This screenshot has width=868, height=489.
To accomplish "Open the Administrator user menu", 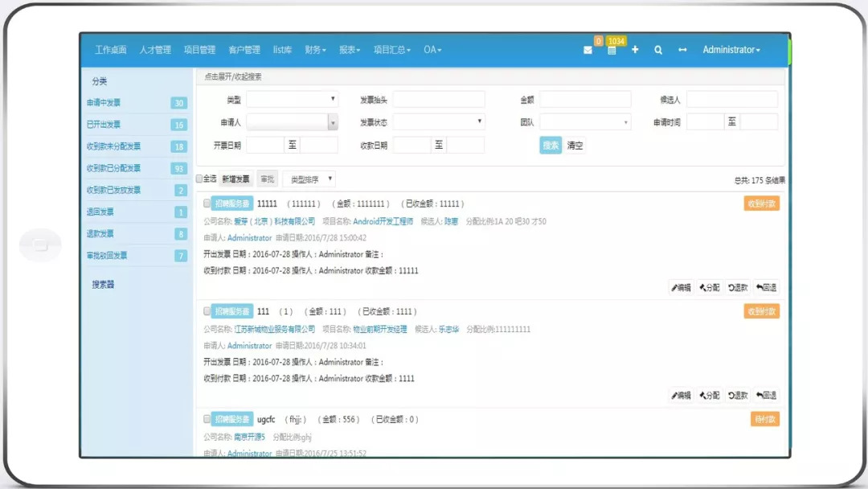I will pyautogui.click(x=731, y=50).
